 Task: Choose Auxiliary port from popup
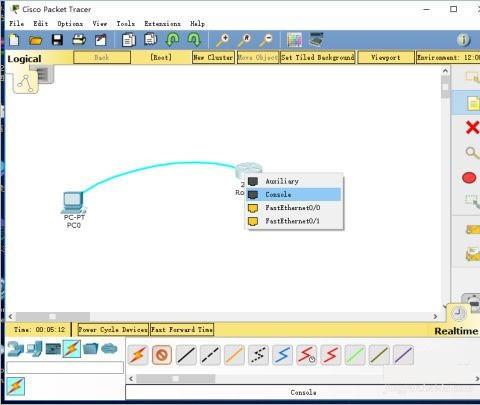tap(294, 181)
